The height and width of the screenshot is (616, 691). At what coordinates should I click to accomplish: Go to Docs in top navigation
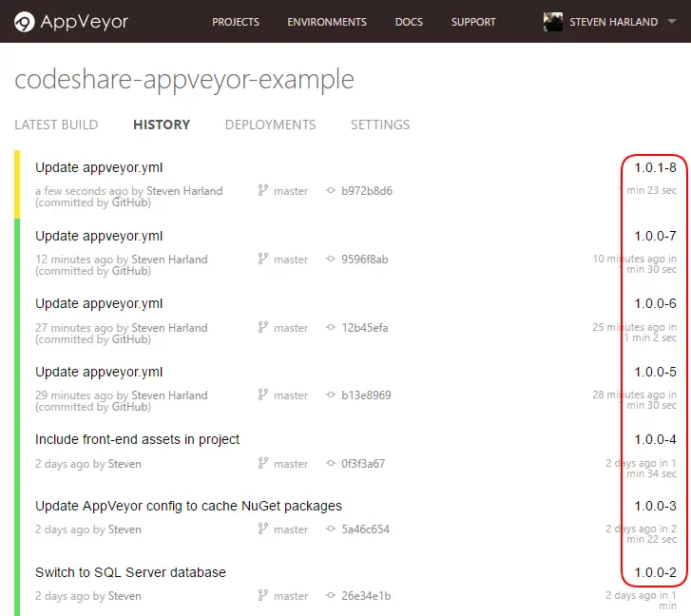409,22
